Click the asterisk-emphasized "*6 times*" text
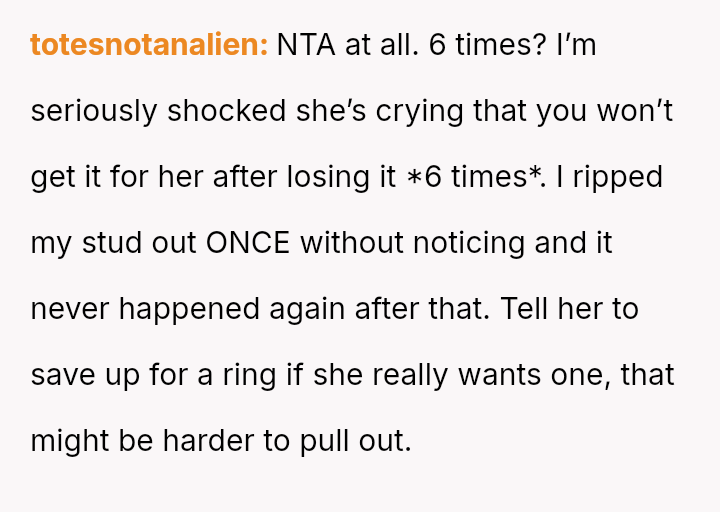The width and height of the screenshot is (720, 512). (475, 177)
